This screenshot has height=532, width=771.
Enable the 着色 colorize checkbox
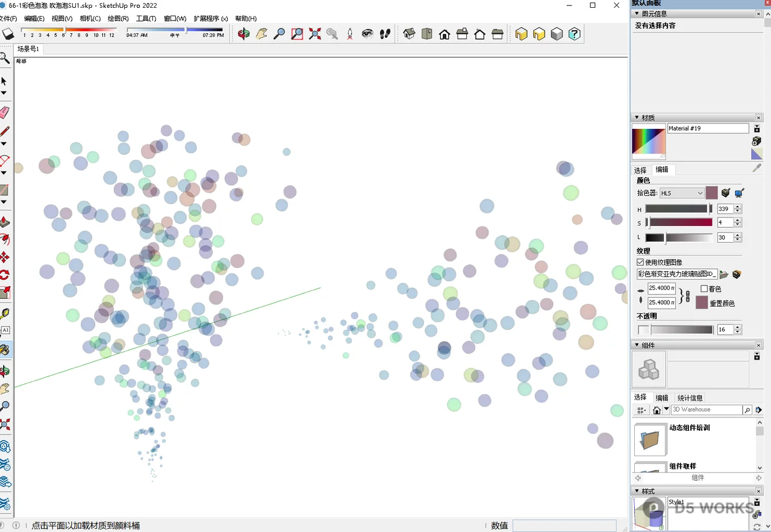click(x=704, y=289)
